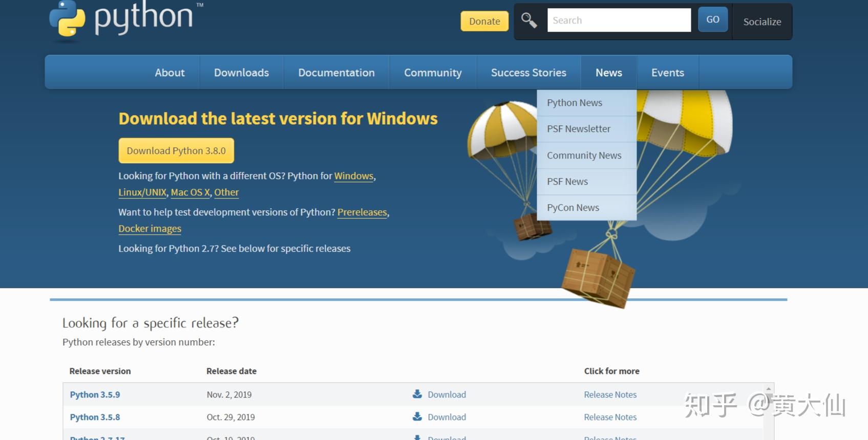
Task: Open the Mac OS X download link
Action: click(190, 192)
